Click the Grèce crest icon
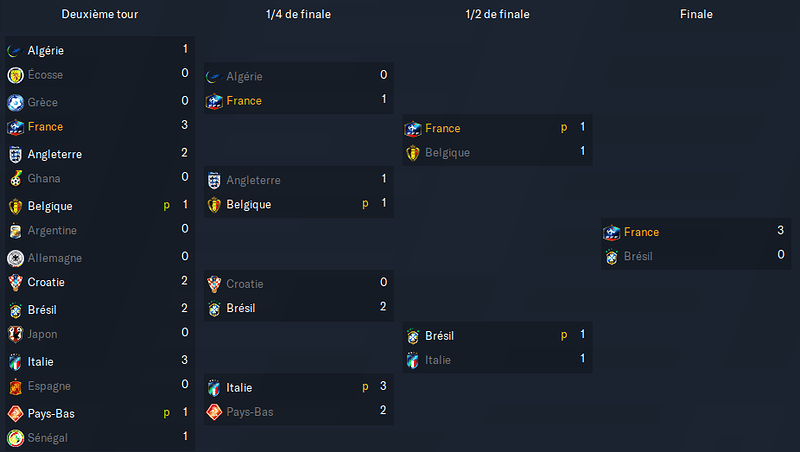800x452 pixels. click(15, 103)
